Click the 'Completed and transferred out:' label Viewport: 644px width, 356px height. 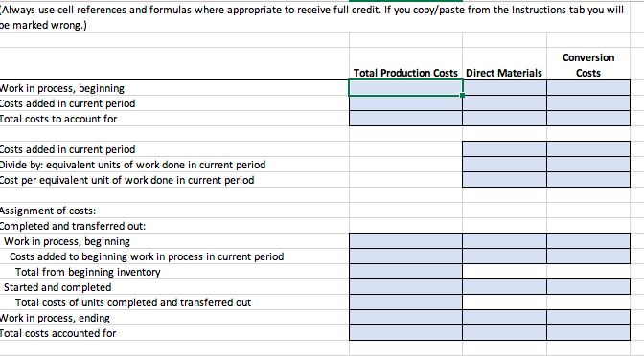pos(72,226)
